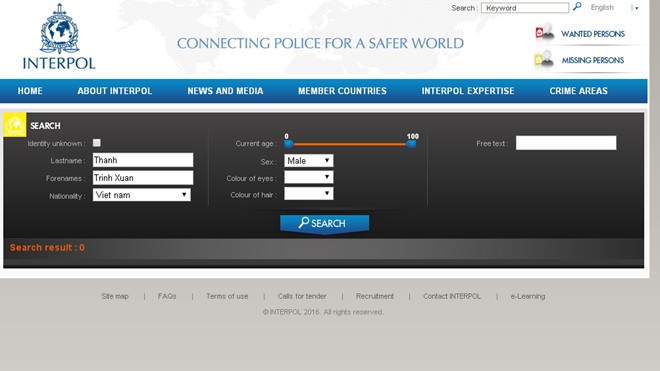Click the yellow Search panel icon
660x371 pixels.
(15, 125)
